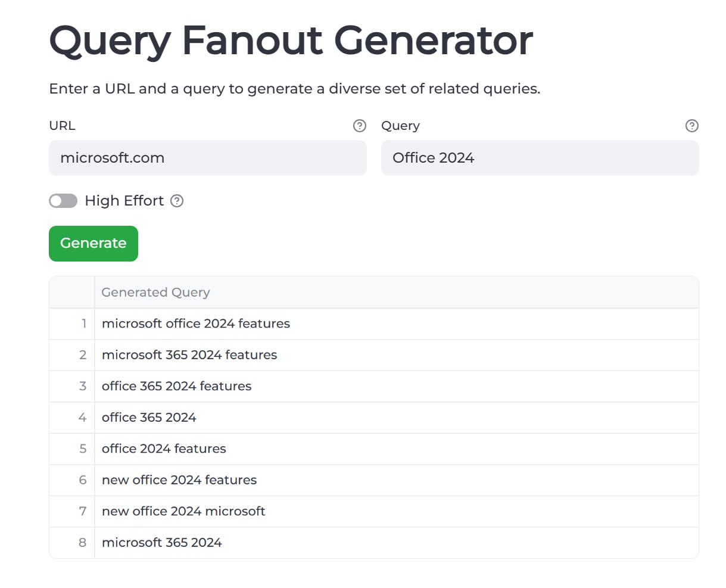Click the High Effort label text
Viewport: 726px width, 588px height.
[124, 201]
